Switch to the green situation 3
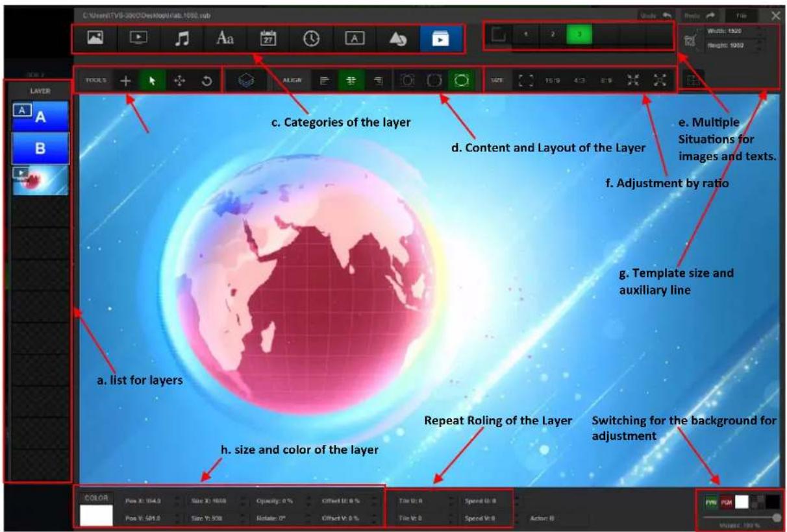This screenshot has width=787, height=532. click(579, 34)
